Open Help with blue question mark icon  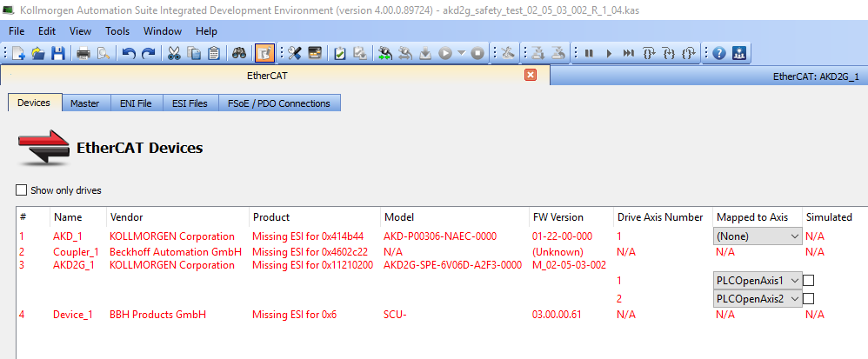coord(719,53)
